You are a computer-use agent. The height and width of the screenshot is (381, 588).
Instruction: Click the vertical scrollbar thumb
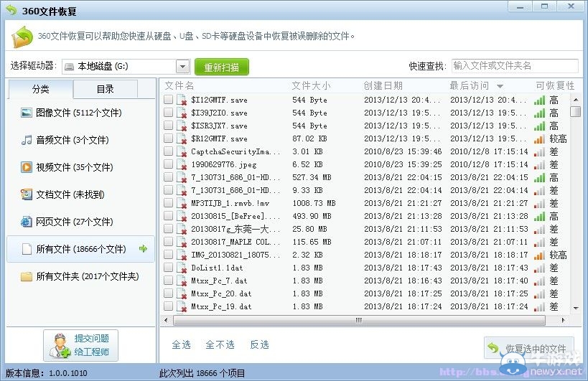(575, 112)
